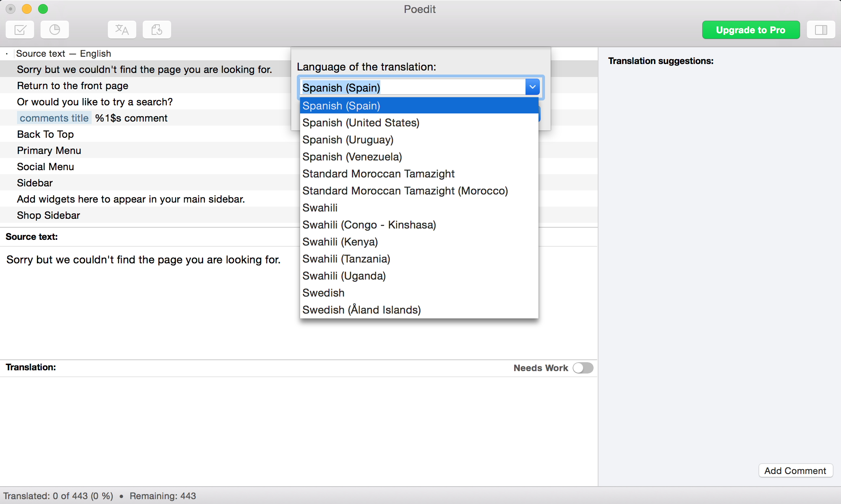Select the "Primary Menu" string row
This screenshot has height=504, width=841.
pos(149,150)
